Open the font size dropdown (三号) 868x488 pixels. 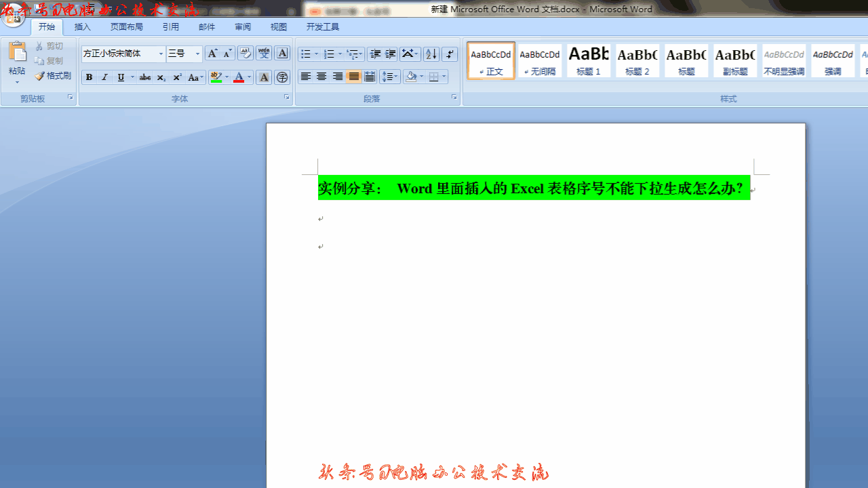pos(197,54)
